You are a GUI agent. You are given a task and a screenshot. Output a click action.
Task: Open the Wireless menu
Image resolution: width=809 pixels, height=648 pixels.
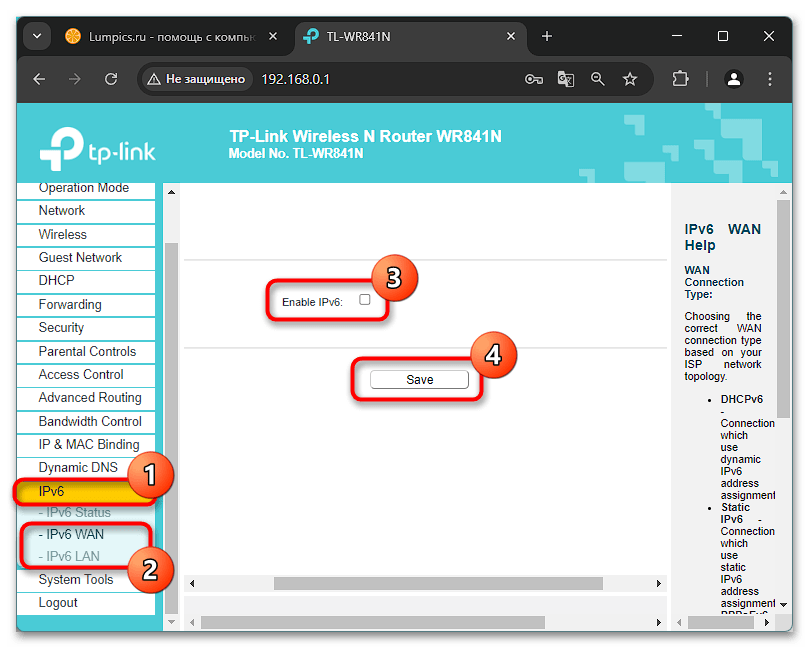(86, 235)
